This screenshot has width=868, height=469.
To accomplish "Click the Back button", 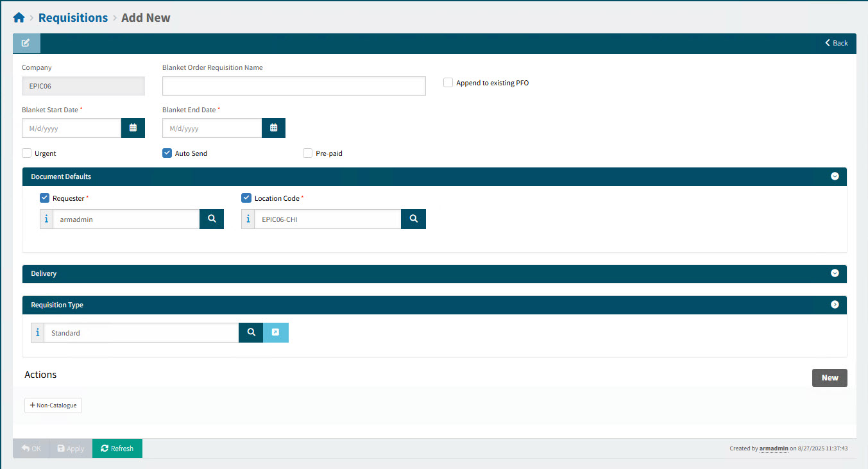I will pos(837,43).
